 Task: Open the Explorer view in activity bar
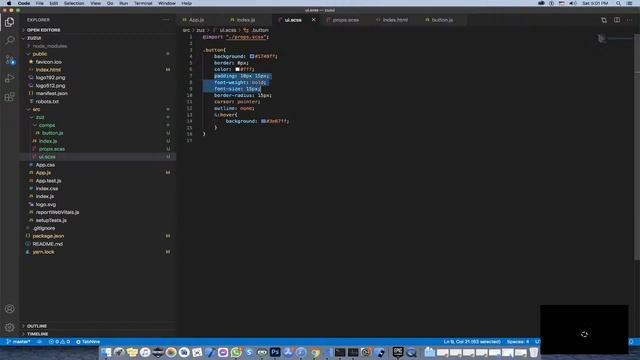(9, 22)
